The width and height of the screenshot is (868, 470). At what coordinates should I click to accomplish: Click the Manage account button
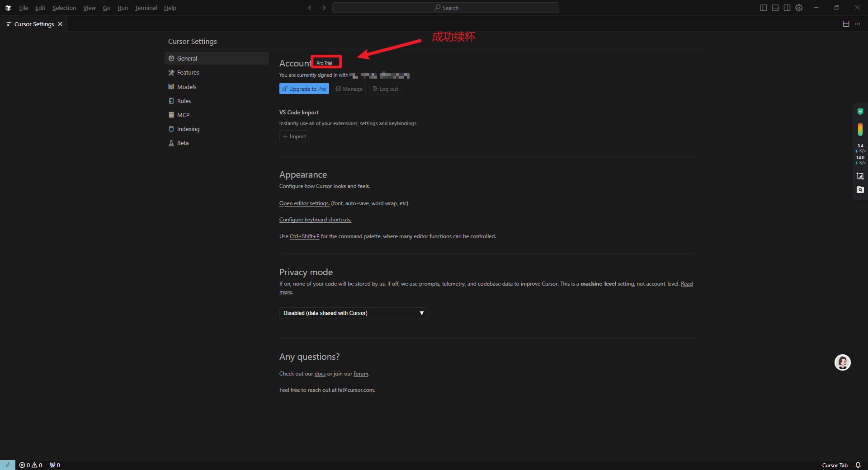[349, 89]
